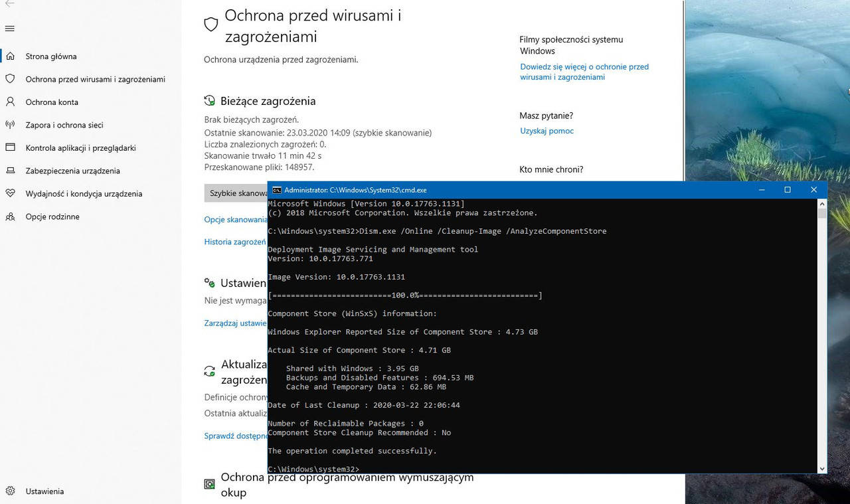Viewport: 850px width, 504px height.
Task: Click the Ustawienia gear icon
Action: (x=10, y=491)
